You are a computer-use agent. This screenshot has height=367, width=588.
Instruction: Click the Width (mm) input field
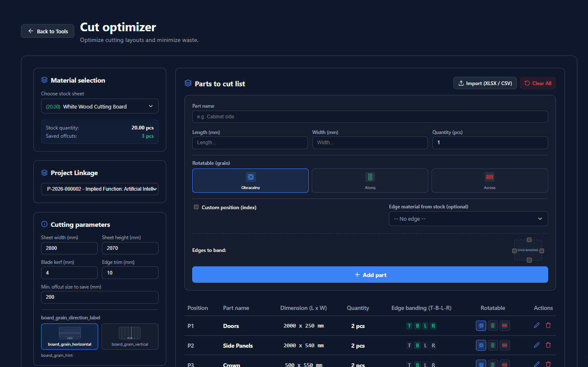[x=370, y=143]
